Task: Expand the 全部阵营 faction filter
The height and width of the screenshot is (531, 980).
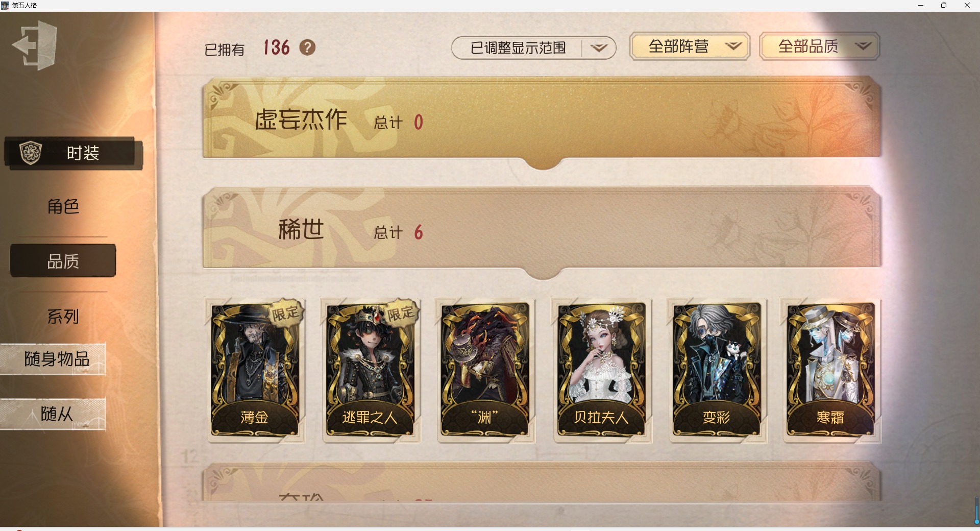Action: coord(690,46)
